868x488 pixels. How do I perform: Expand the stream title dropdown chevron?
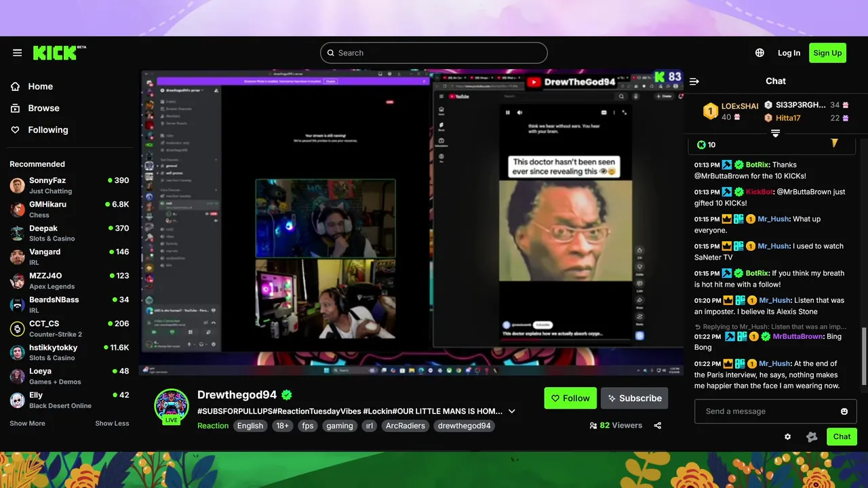pyautogui.click(x=512, y=411)
